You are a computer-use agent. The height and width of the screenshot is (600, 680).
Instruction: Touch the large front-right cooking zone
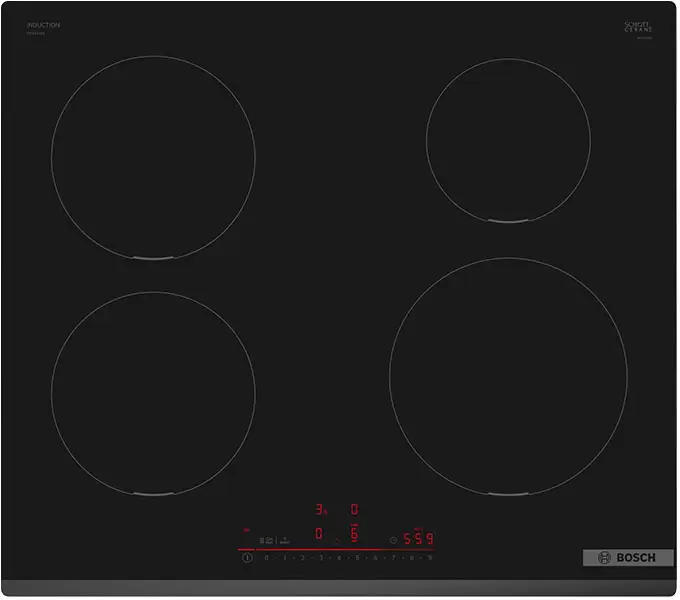(x=508, y=376)
